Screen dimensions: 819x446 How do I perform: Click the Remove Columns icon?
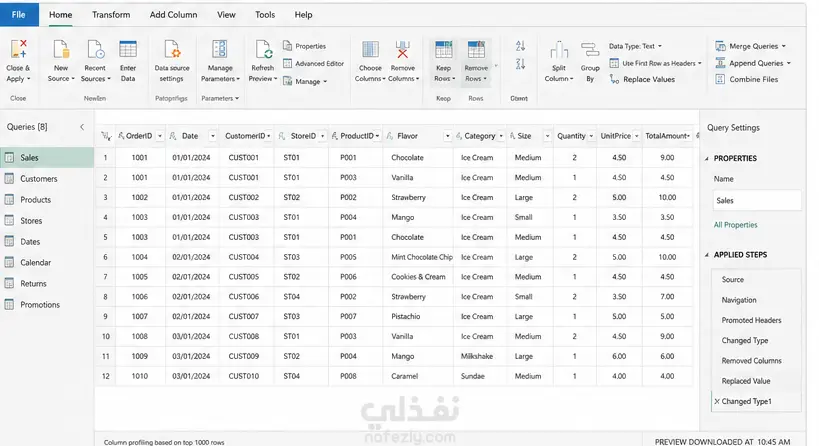click(402, 50)
